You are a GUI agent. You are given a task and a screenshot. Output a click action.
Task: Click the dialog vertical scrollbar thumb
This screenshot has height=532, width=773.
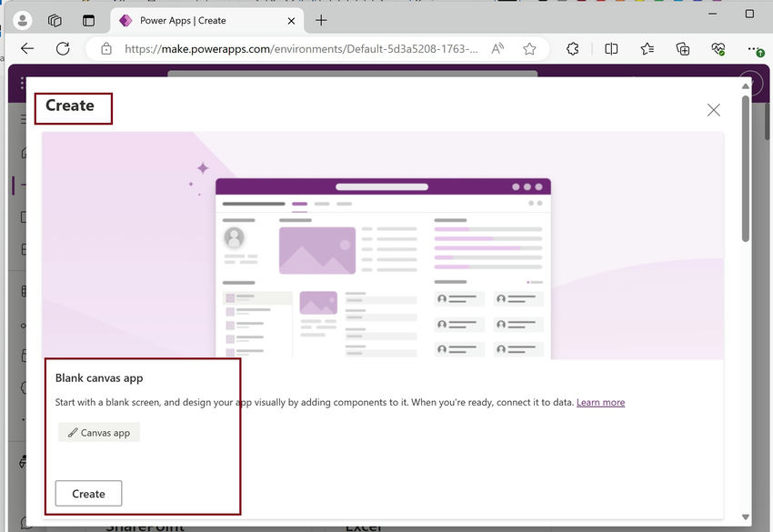click(x=746, y=168)
